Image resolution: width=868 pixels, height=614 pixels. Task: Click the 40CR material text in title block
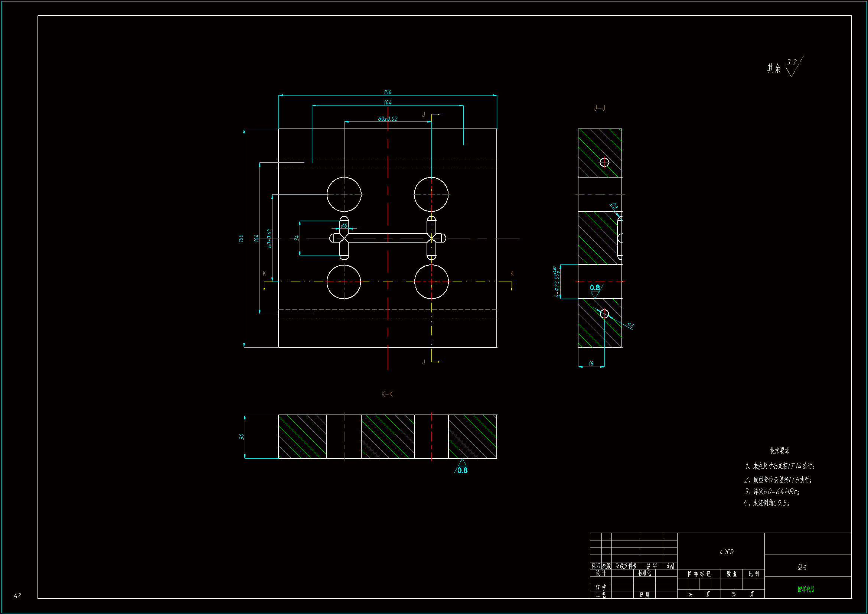click(726, 552)
